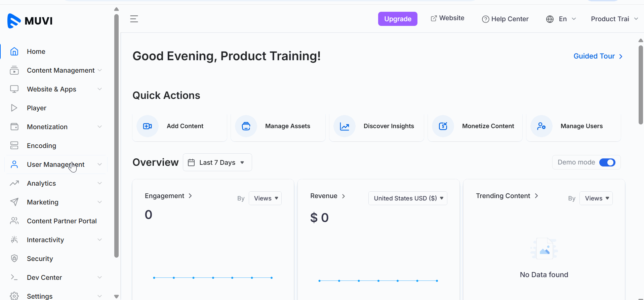Image resolution: width=644 pixels, height=300 pixels.
Task: Click the sidebar scroll-down arrow
Action: point(116,296)
